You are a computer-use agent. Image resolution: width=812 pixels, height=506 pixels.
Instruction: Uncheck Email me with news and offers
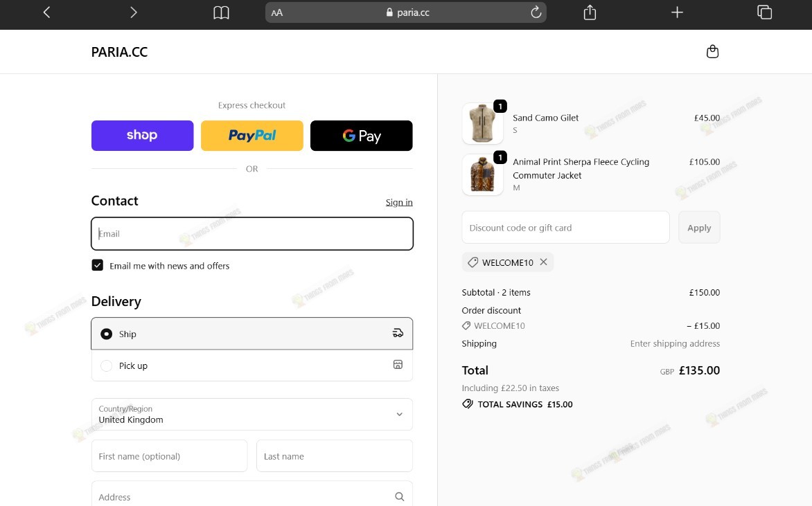pyautogui.click(x=98, y=265)
